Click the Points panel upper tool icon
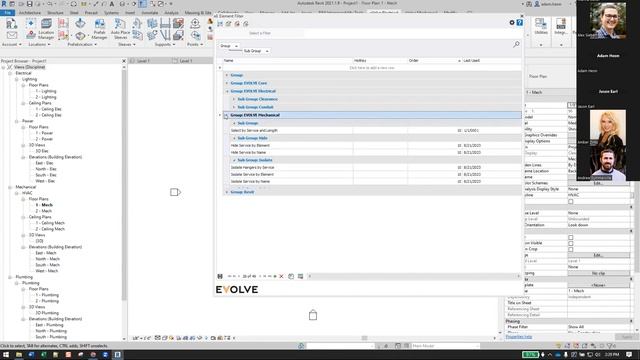 click(x=195, y=24)
